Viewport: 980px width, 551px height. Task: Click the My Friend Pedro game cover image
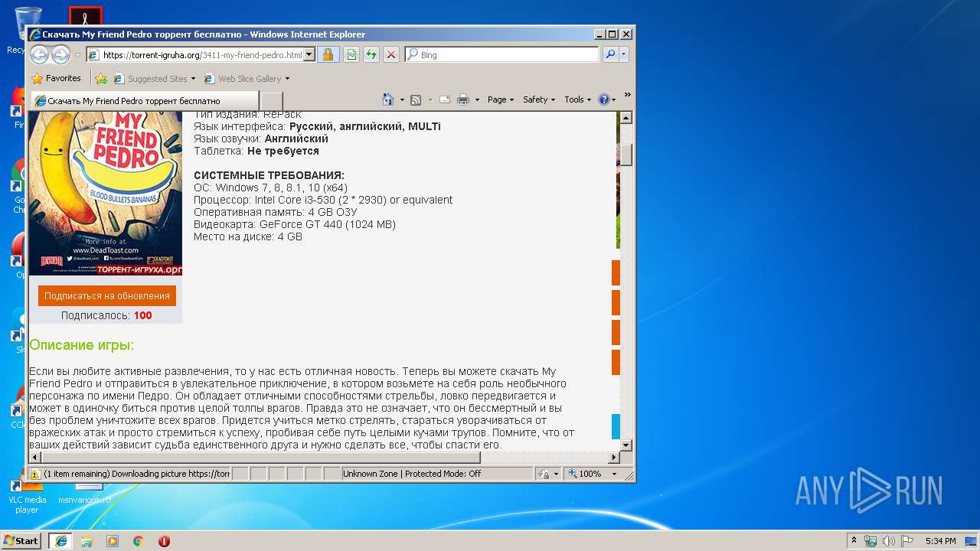coord(106,193)
